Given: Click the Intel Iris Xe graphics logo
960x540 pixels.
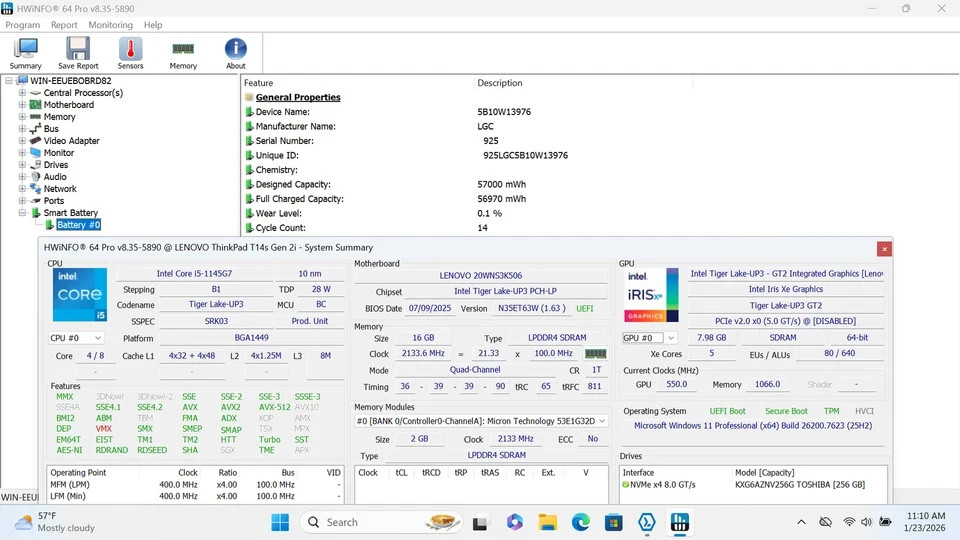Looking at the screenshot, I should [651, 295].
